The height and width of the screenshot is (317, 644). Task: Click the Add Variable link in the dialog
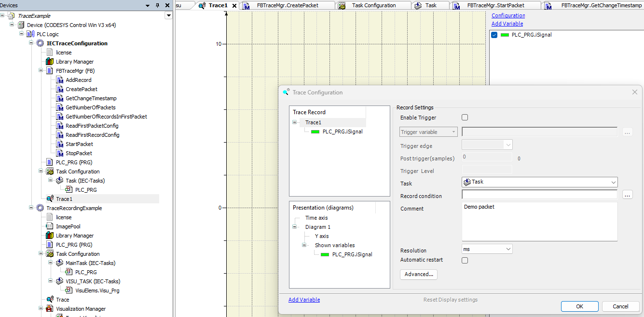point(304,299)
